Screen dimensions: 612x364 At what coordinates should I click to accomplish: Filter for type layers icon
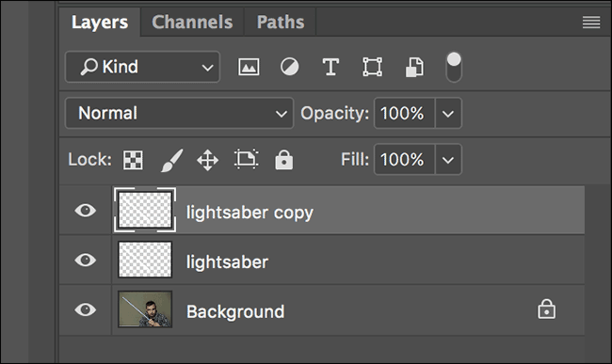[x=330, y=67]
